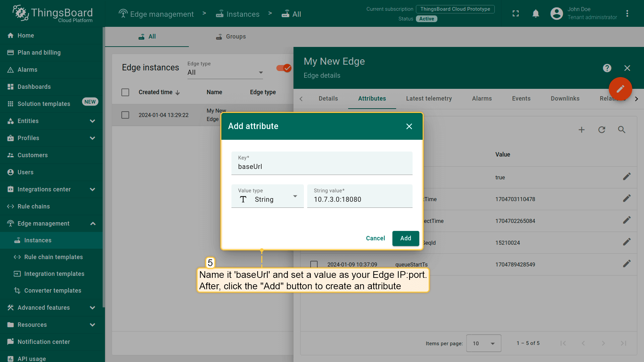Search attributes with the magnifier icon
This screenshot has width=644, height=362.
point(622,130)
